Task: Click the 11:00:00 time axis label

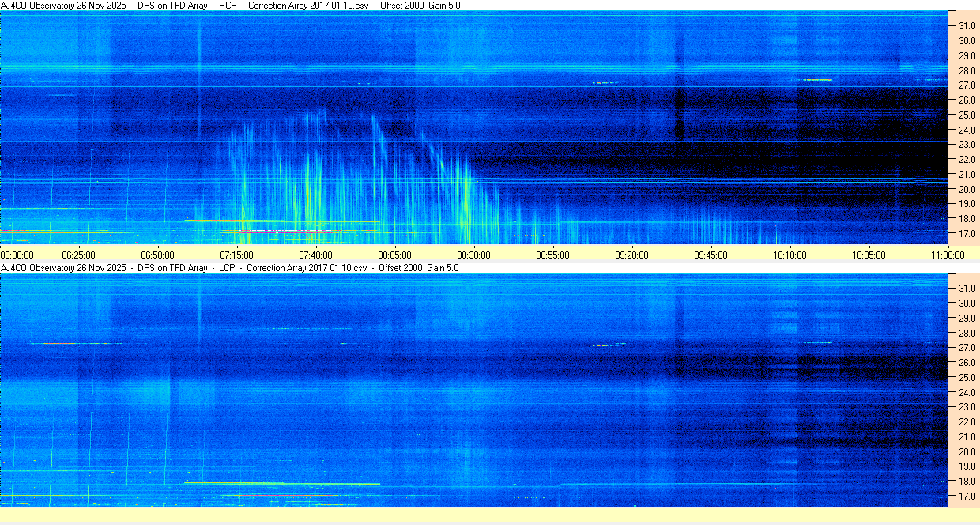Action: (x=948, y=255)
